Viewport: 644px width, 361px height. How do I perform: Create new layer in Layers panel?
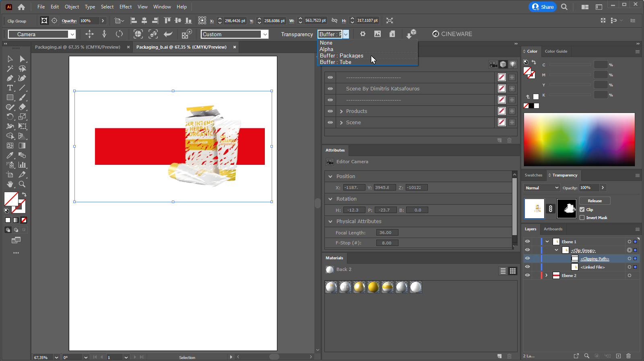618,356
